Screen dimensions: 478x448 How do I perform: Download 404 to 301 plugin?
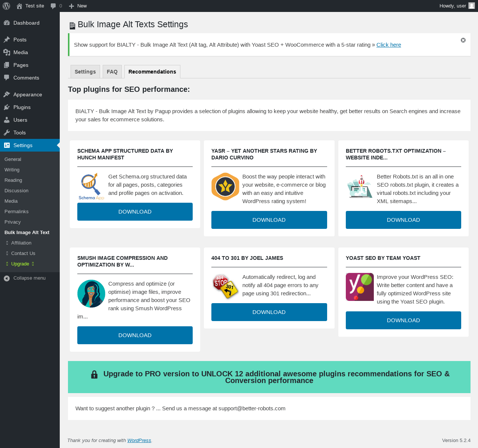[x=269, y=312]
